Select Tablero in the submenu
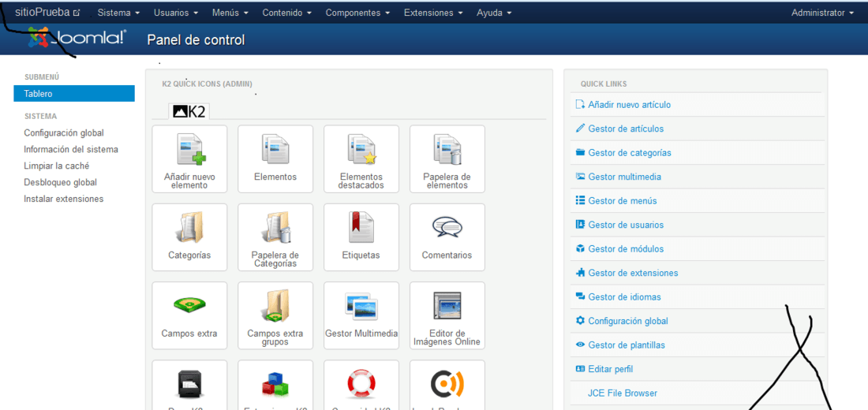 (x=74, y=94)
